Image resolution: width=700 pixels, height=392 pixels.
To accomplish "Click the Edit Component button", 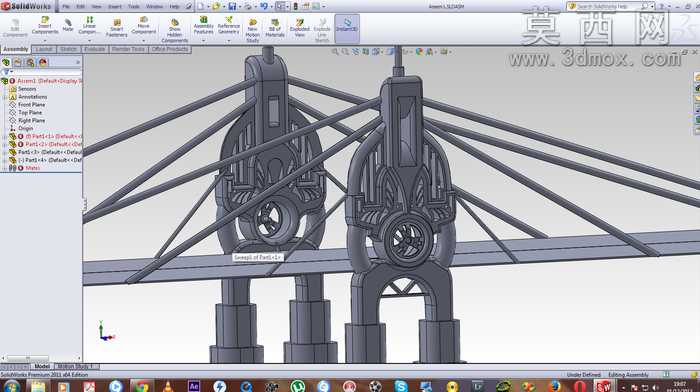I will [15, 28].
